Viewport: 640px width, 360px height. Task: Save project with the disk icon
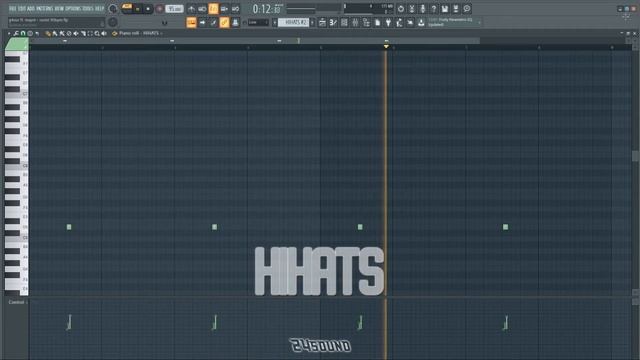(x=444, y=9)
